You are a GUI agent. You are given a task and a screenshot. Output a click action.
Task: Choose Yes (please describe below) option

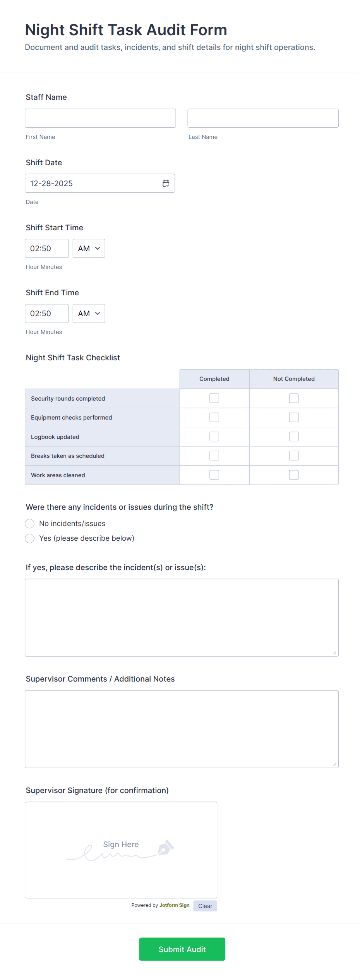30,538
